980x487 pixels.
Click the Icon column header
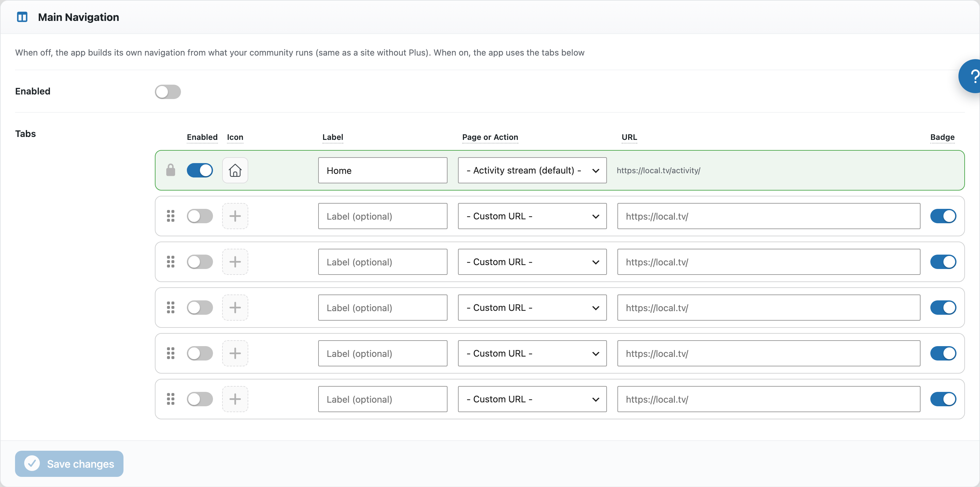pos(235,137)
